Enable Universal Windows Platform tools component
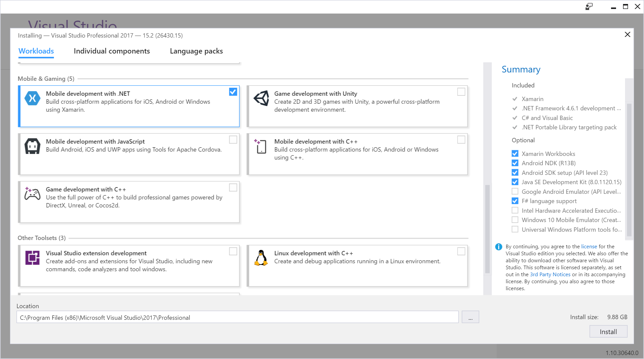Screen dimensions: 644x359 point(515,229)
